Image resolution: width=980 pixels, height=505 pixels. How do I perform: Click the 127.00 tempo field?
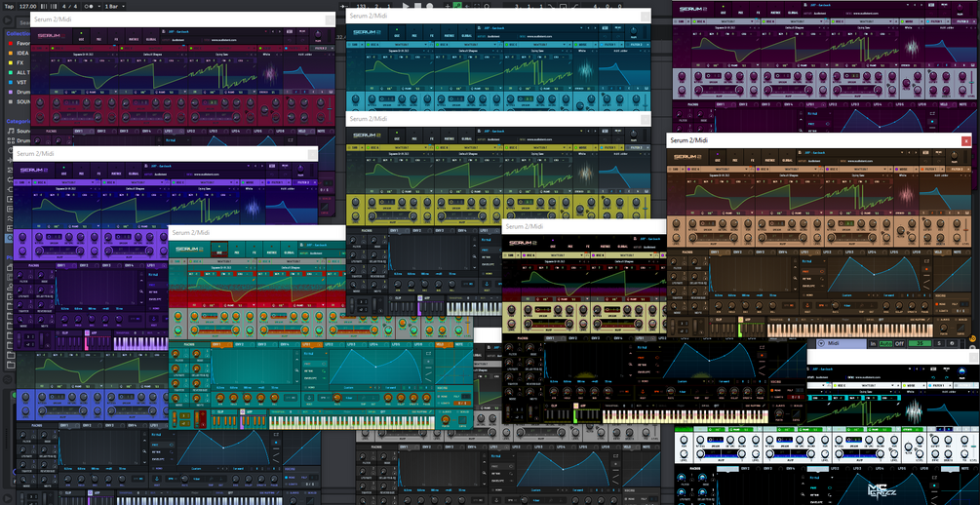tap(27, 6)
